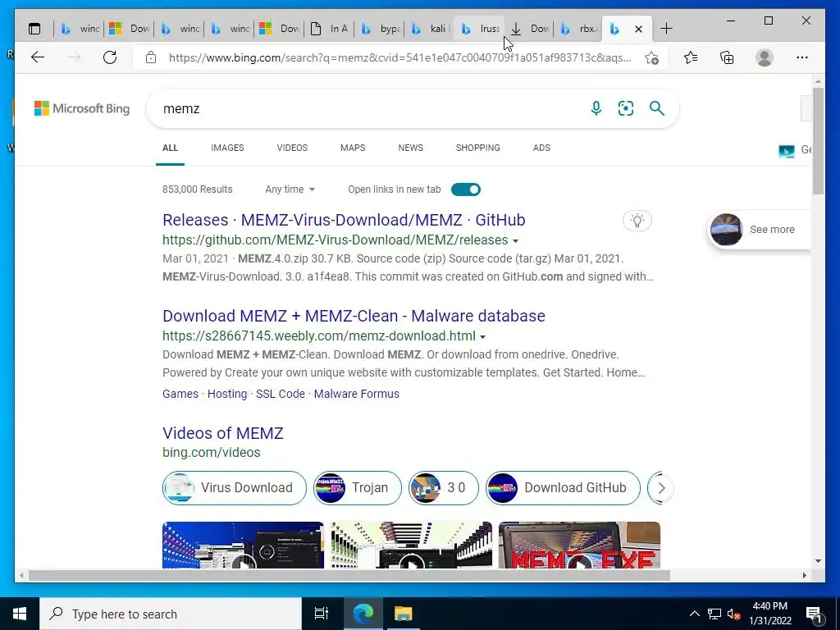Click the vertical page scrollbar thumb

818,141
